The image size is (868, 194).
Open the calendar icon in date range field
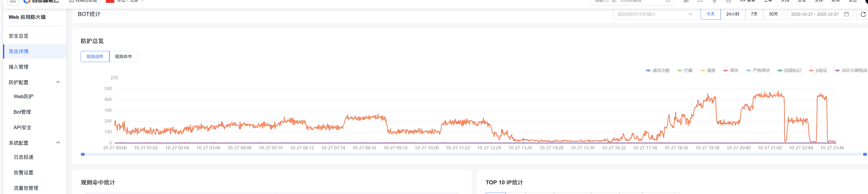click(x=846, y=14)
